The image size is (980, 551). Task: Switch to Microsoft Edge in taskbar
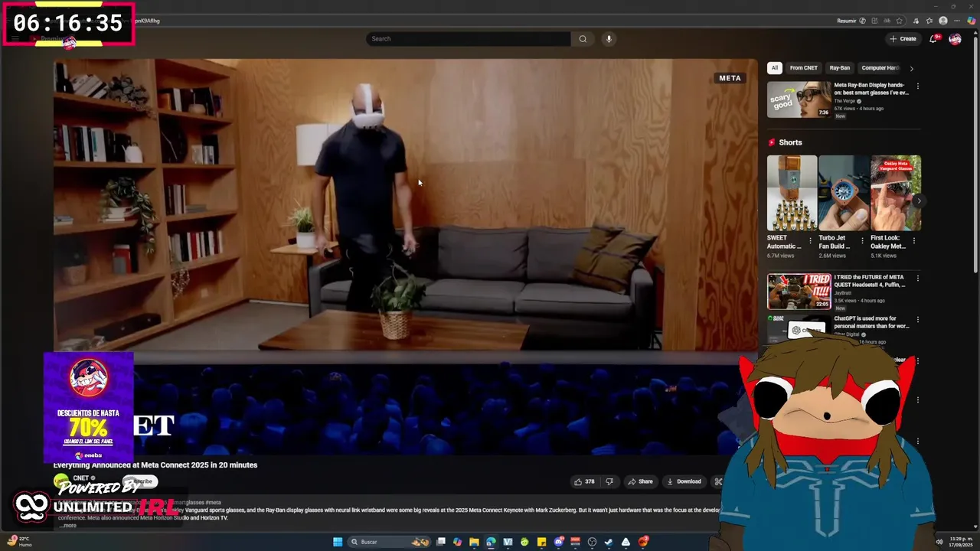pyautogui.click(x=491, y=542)
